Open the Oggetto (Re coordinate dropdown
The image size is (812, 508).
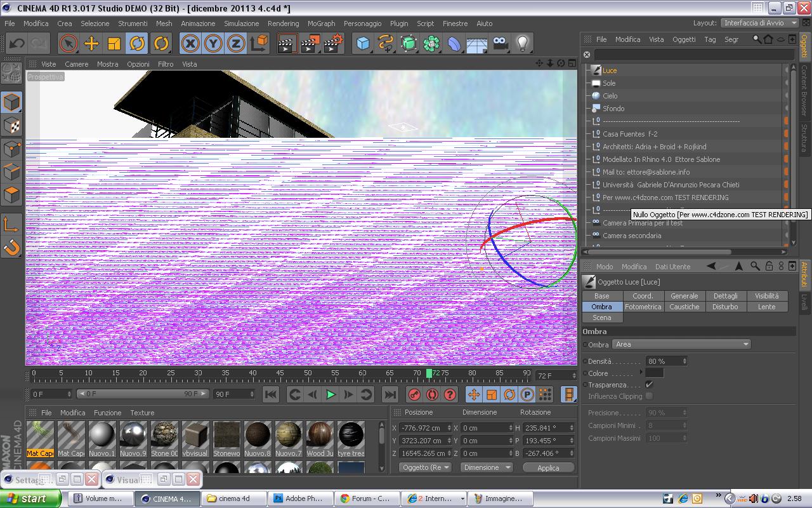(x=425, y=467)
